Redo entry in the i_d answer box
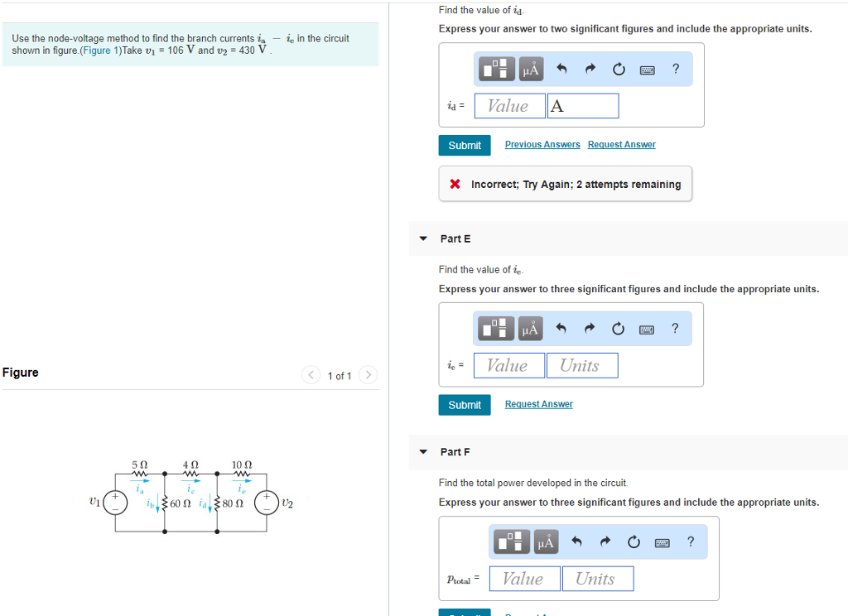This screenshot has width=848, height=616. click(x=593, y=69)
